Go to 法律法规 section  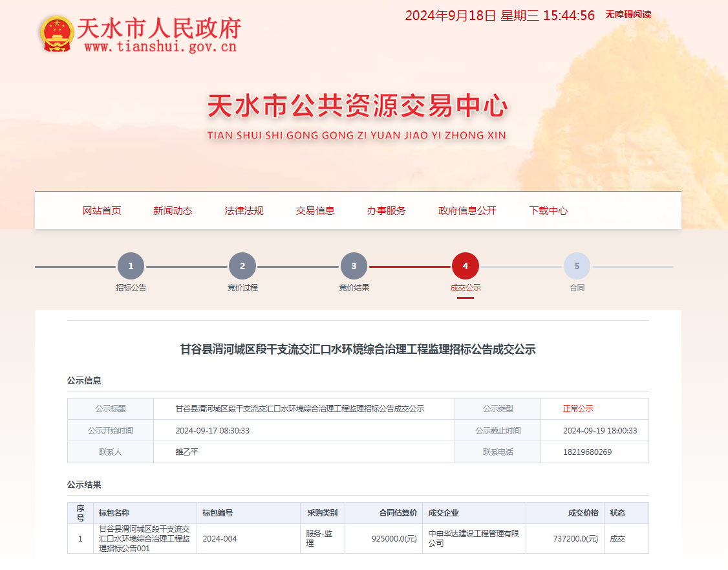pos(244,210)
